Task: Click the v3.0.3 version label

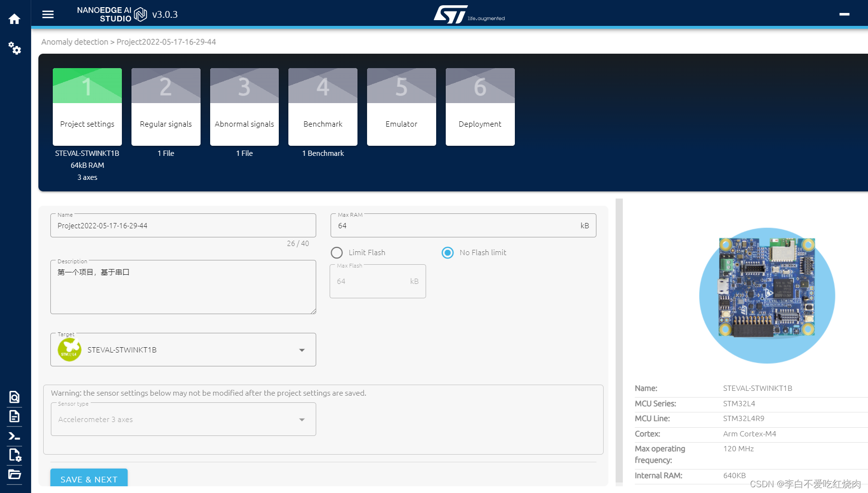Action: tap(165, 14)
